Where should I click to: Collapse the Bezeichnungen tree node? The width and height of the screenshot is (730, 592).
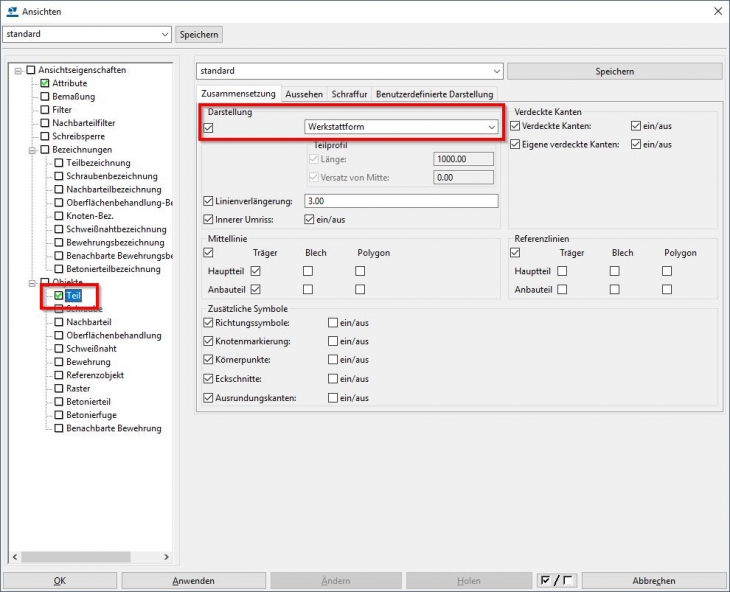[18, 149]
